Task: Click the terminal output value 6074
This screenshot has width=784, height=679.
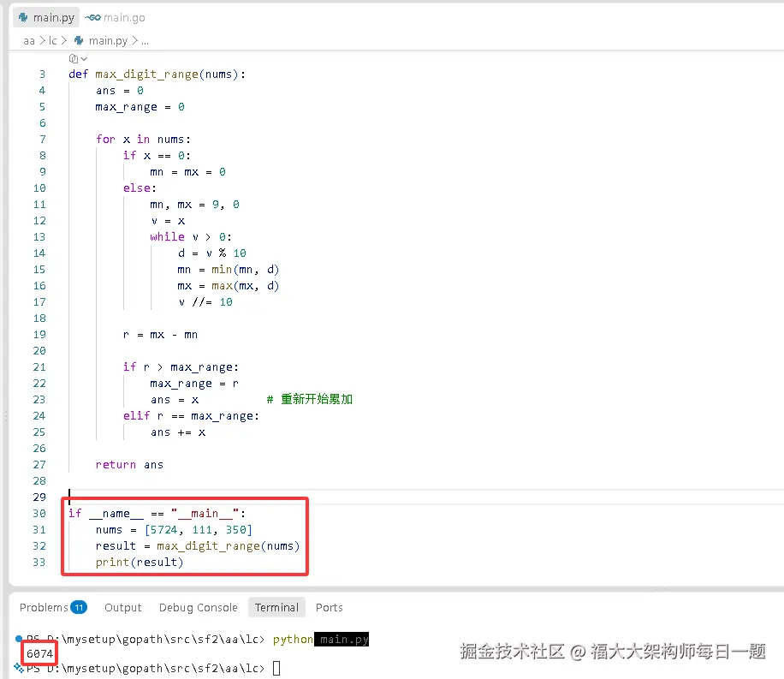Action: click(39, 653)
